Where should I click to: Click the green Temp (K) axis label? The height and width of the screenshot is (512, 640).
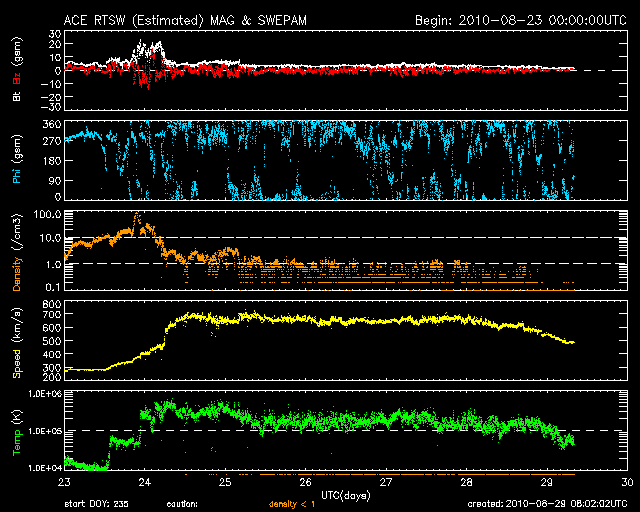click(x=16, y=431)
